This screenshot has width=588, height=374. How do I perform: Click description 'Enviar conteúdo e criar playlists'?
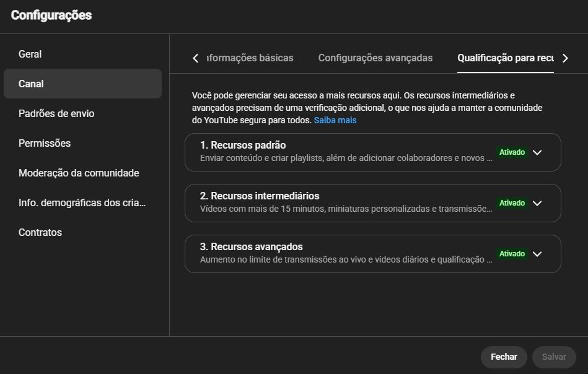point(346,158)
